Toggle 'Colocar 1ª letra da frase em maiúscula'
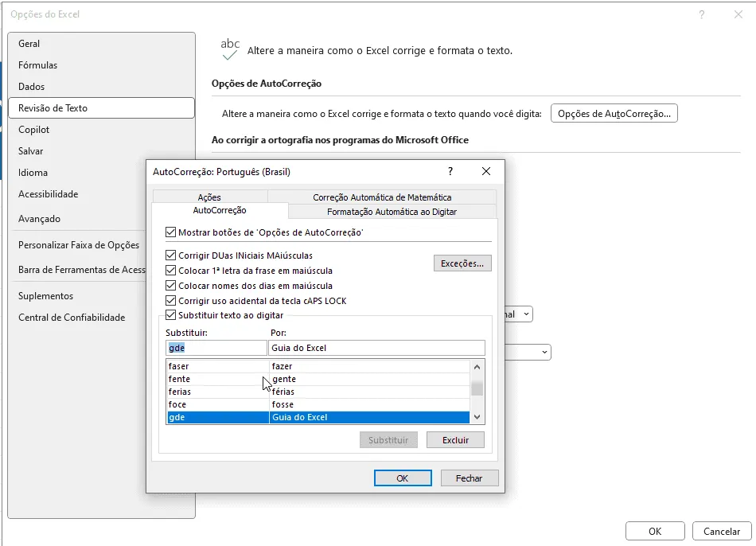Screen dimensions: 756x546 pos(170,270)
